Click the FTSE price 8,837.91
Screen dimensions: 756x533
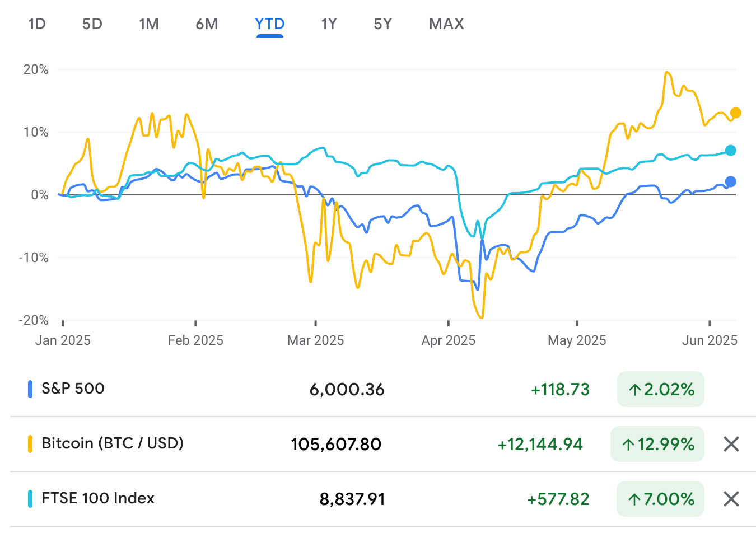(352, 499)
